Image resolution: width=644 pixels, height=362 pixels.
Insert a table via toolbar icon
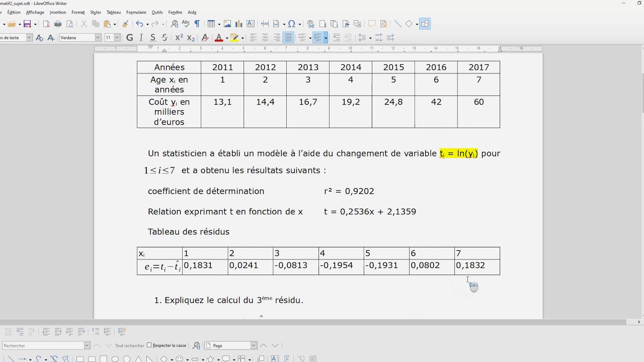coord(210,24)
